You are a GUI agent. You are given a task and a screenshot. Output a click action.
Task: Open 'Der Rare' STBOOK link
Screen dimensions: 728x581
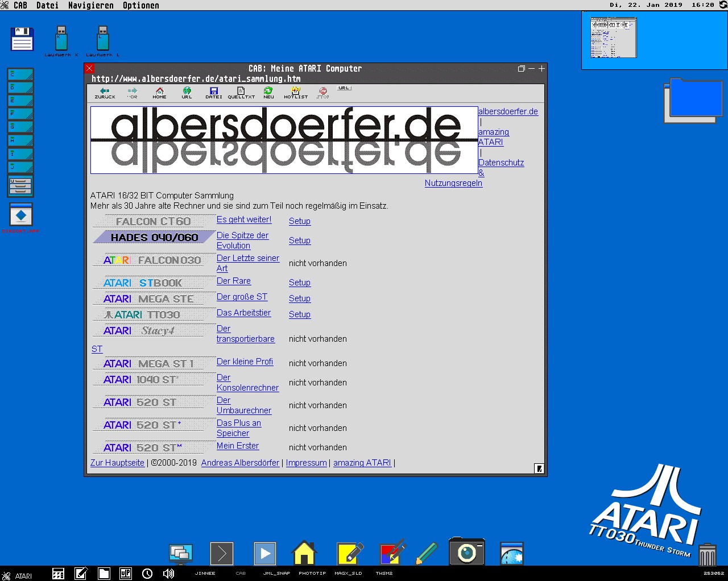(234, 281)
